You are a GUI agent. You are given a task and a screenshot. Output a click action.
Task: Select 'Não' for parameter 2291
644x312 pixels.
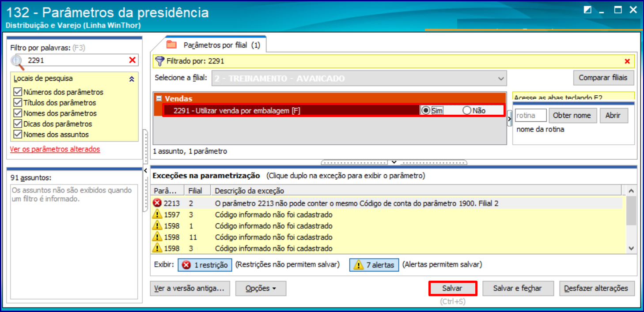467,111
